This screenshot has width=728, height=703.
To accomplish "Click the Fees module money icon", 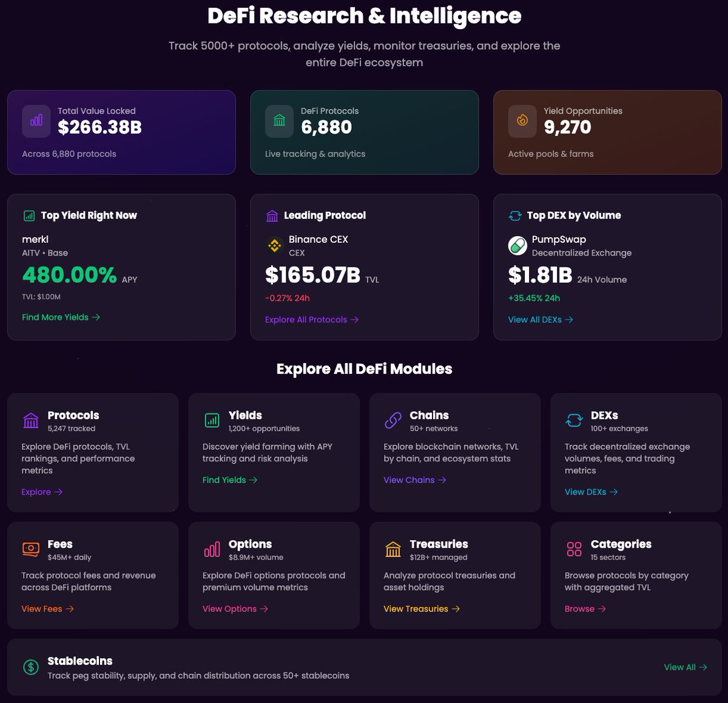I will [x=31, y=549].
